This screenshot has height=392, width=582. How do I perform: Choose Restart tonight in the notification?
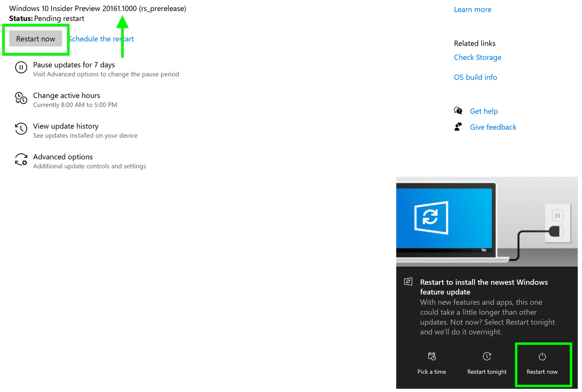tap(486, 371)
